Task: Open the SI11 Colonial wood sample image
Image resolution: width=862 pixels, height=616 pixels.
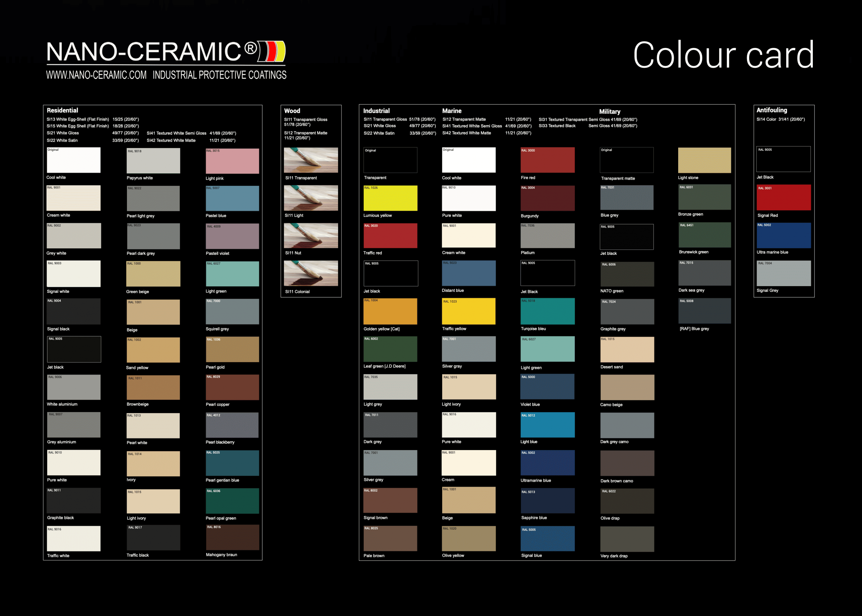Action: [x=311, y=273]
